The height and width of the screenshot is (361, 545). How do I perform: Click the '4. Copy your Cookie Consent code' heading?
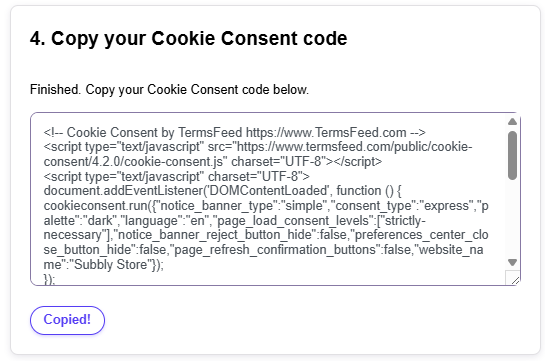click(x=188, y=38)
